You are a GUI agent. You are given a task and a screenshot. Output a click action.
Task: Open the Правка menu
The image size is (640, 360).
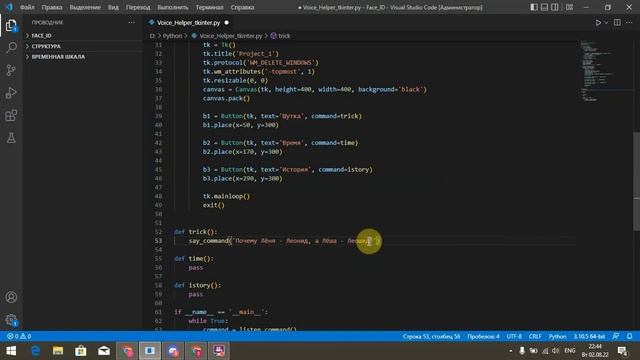[x=52, y=7]
